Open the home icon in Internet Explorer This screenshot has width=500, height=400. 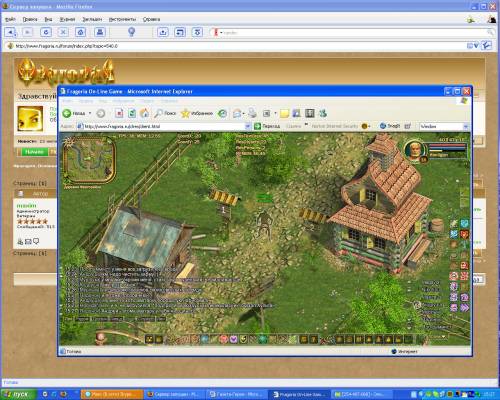[145, 113]
